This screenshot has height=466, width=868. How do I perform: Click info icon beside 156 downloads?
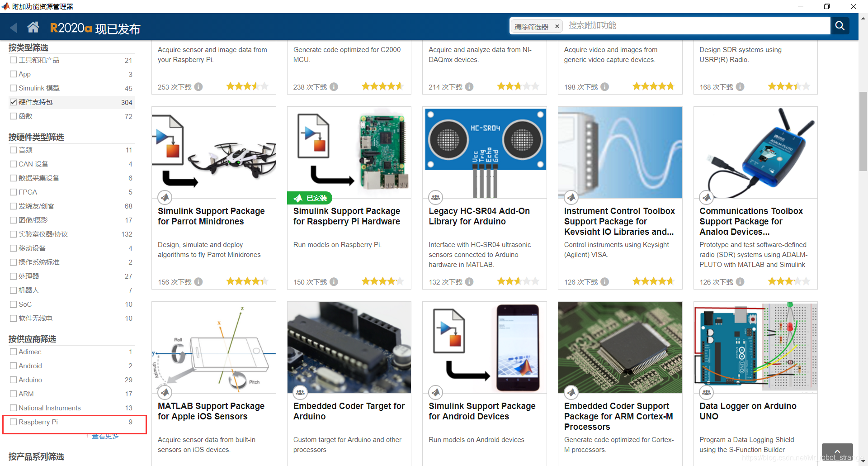pyautogui.click(x=198, y=282)
